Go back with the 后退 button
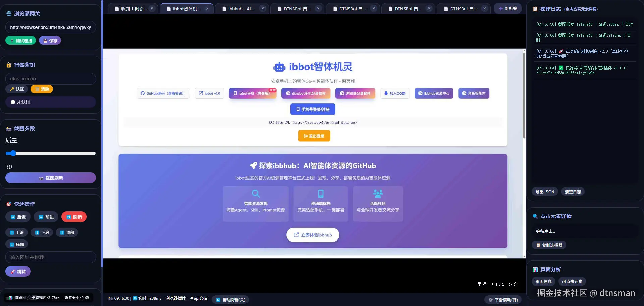The width and height of the screenshot is (644, 306). tap(18, 217)
